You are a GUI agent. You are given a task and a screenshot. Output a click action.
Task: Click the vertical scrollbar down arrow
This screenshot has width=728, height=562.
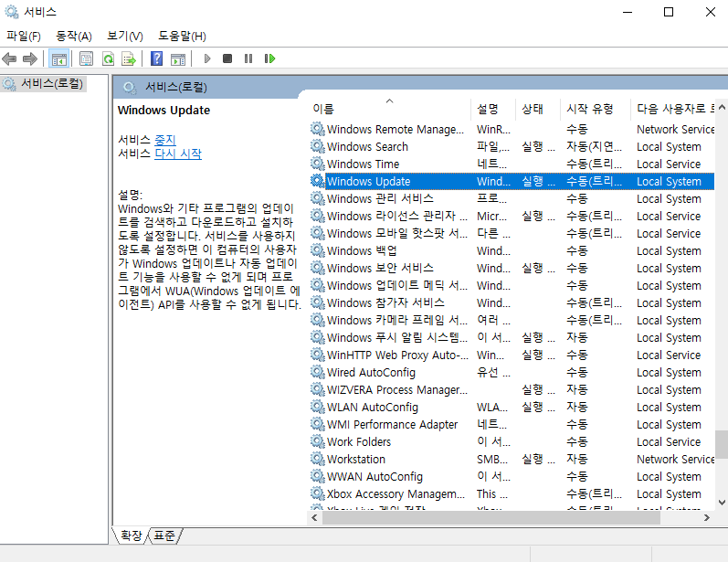click(x=722, y=502)
